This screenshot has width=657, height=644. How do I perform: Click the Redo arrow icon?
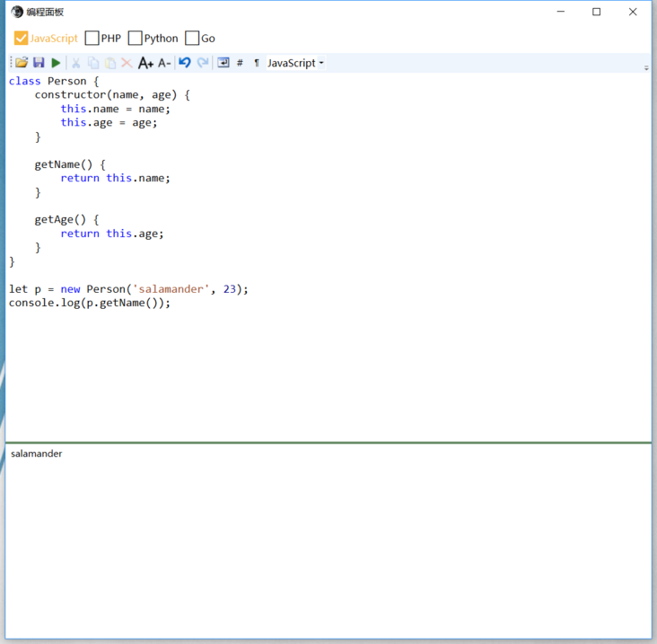point(203,63)
